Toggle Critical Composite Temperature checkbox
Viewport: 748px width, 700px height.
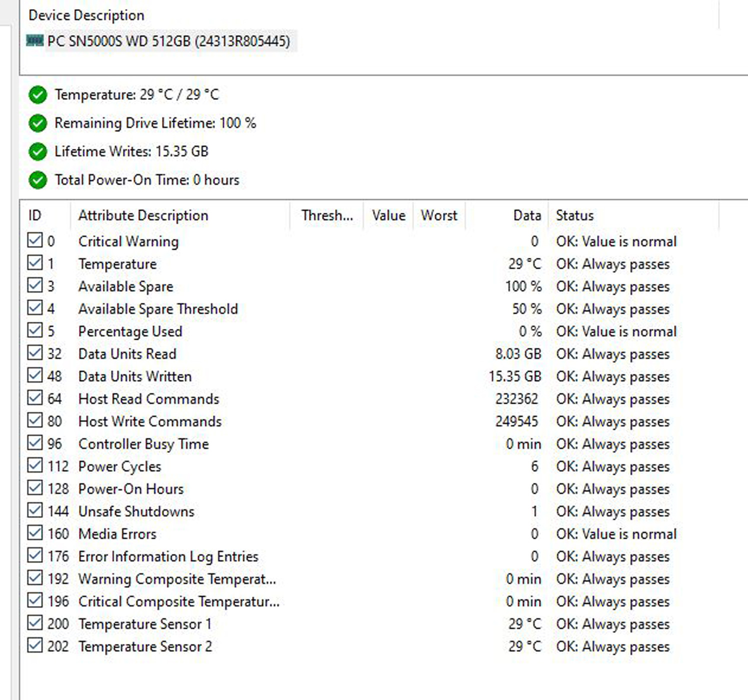click(35, 600)
